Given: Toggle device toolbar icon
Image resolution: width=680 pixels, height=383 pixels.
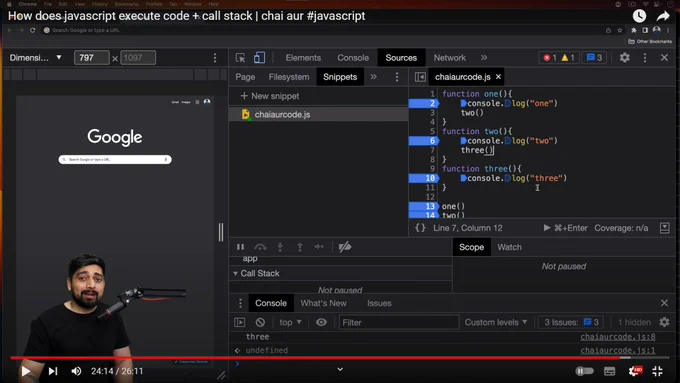Looking at the screenshot, I should (259, 58).
